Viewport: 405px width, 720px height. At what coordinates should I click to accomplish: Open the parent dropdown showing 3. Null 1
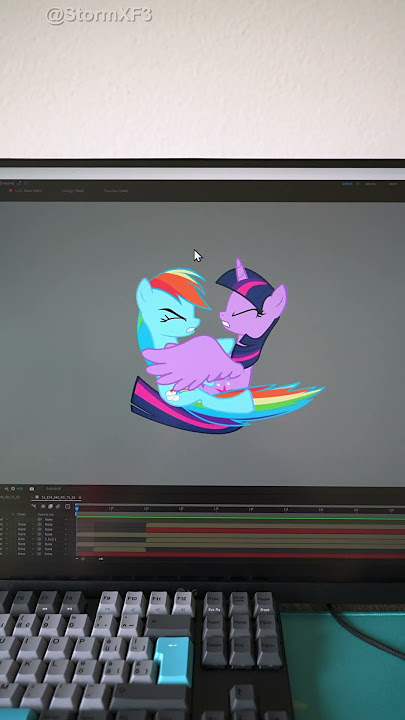click(55, 539)
